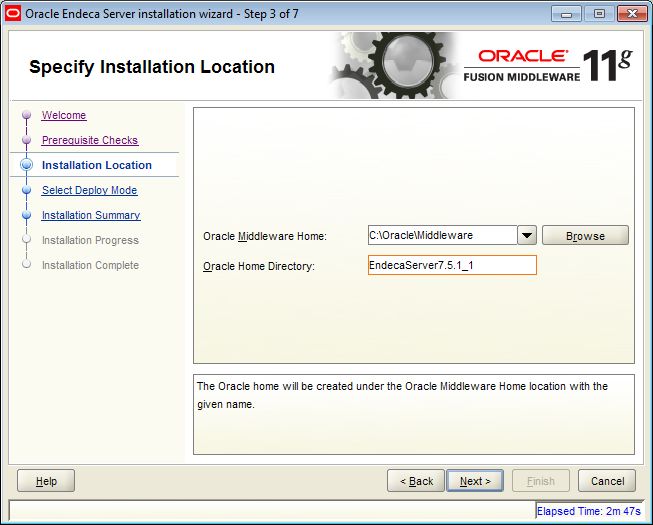The height and width of the screenshot is (525, 653).
Task: Proceed with the Next button
Action: coord(475,481)
